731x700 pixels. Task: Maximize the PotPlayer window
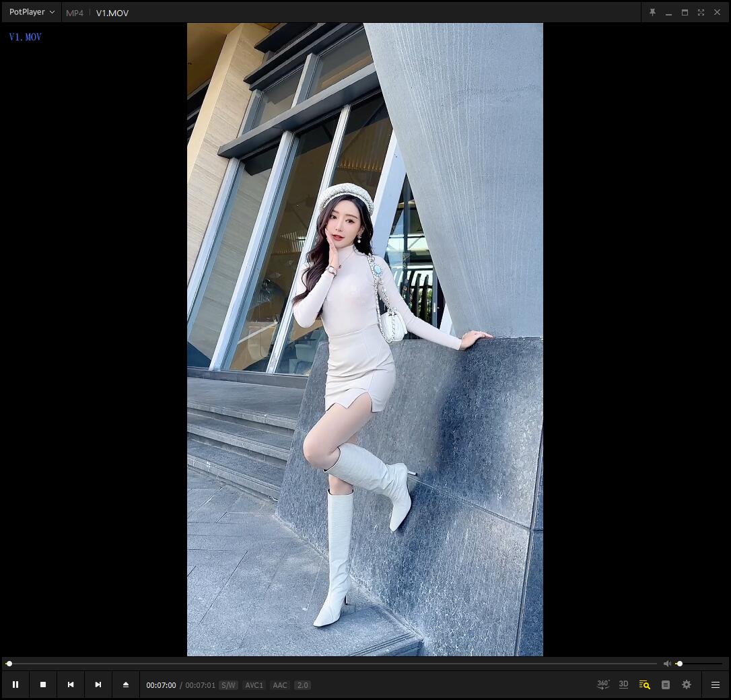[685, 13]
